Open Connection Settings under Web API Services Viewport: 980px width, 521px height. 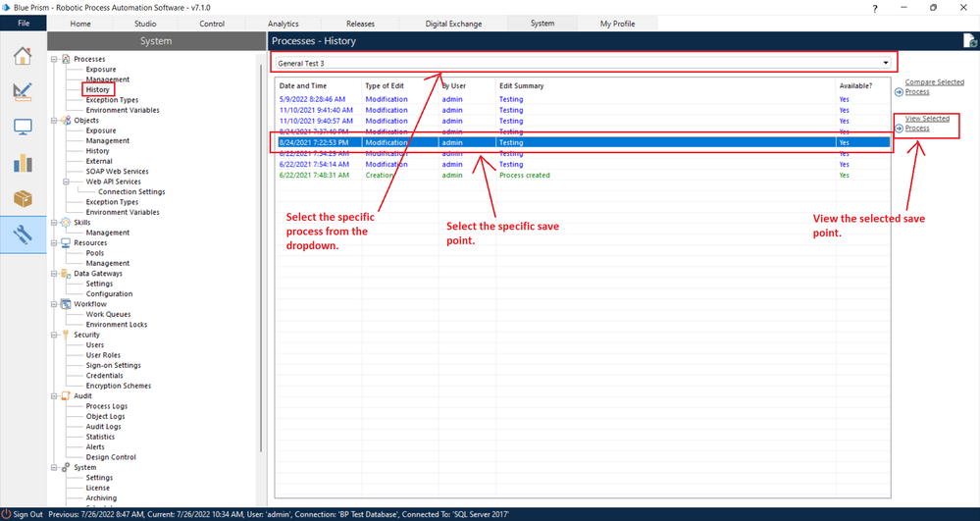pyautogui.click(x=131, y=191)
